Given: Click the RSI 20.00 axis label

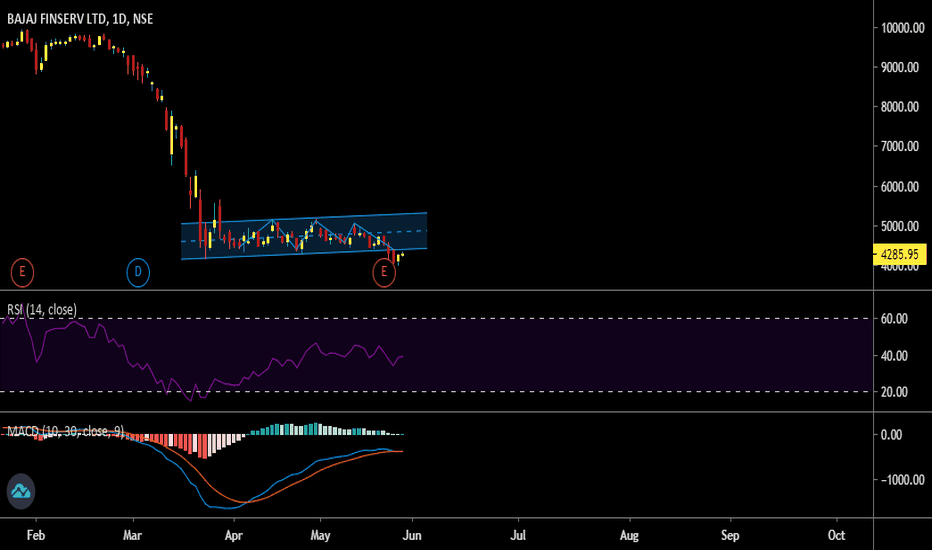Looking at the screenshot, I should (894, 392).
